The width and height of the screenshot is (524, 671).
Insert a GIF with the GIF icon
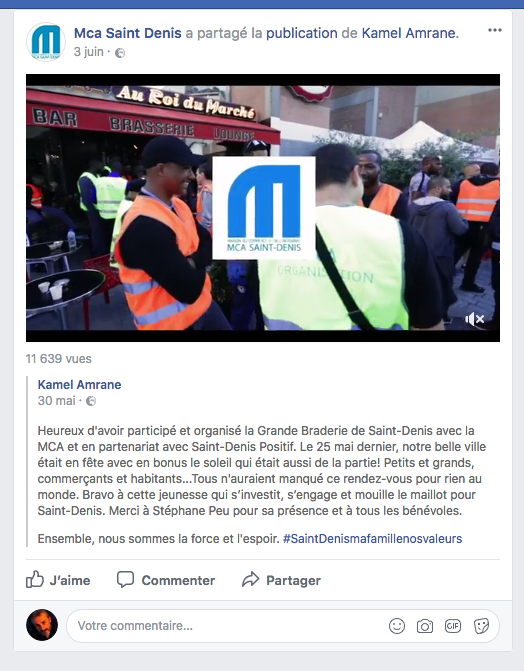pos(453,626)
